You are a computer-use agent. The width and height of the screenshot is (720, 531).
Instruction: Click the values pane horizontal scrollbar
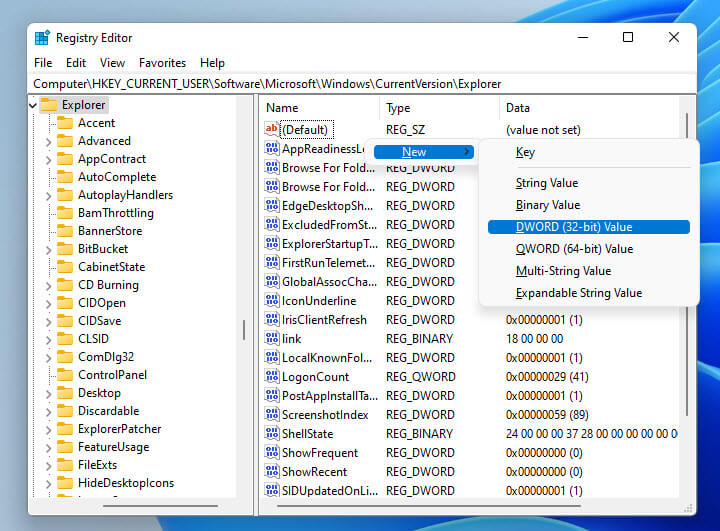point(429,506)
